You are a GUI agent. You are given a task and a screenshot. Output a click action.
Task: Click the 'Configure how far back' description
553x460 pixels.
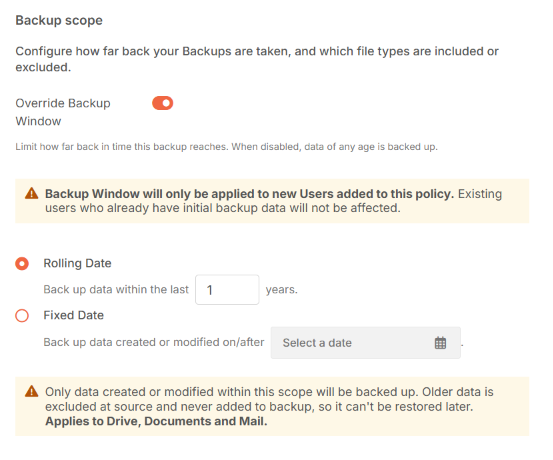point(257,59)
